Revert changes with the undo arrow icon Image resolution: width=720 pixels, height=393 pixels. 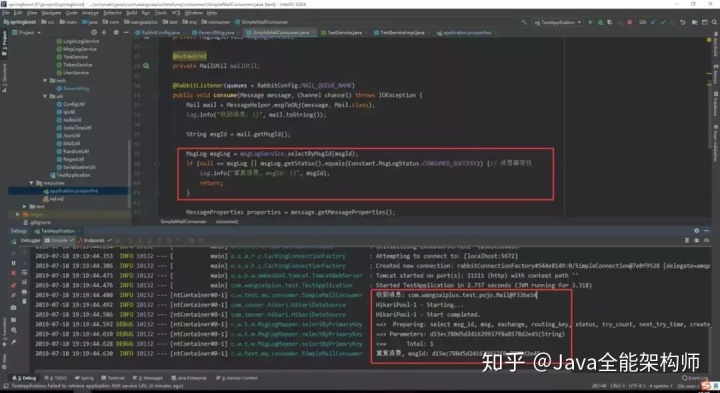[x=683, y=22]
